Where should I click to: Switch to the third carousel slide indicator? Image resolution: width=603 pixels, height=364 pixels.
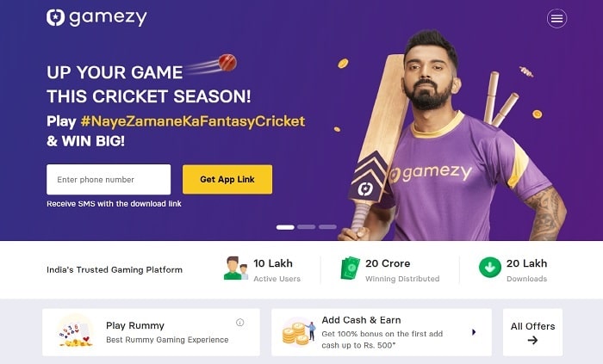[x=327, y=227]
